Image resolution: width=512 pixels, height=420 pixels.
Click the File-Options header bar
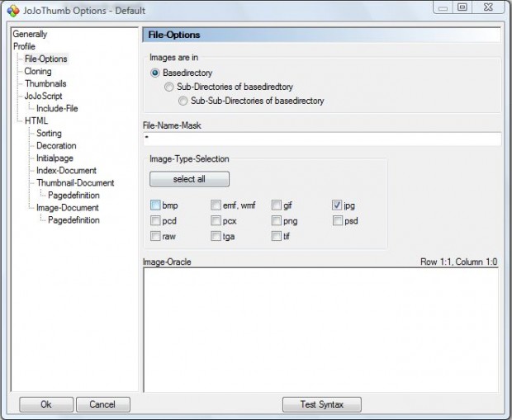point(321,35)
